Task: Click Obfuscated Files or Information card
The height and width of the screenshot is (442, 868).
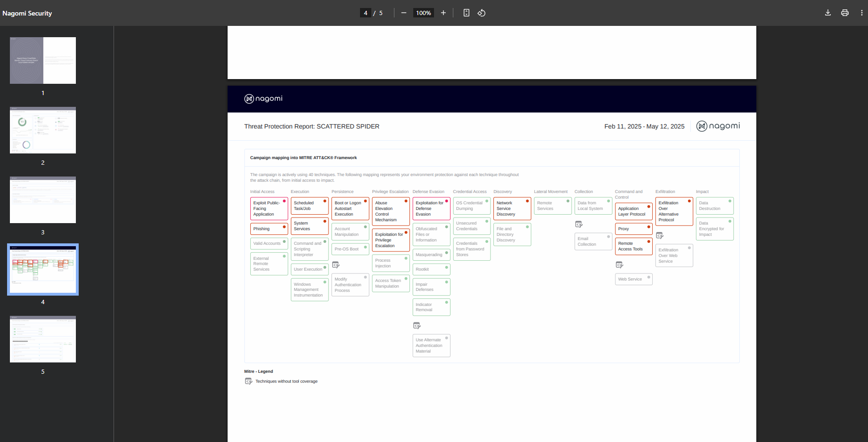Action: pos(431,234)
